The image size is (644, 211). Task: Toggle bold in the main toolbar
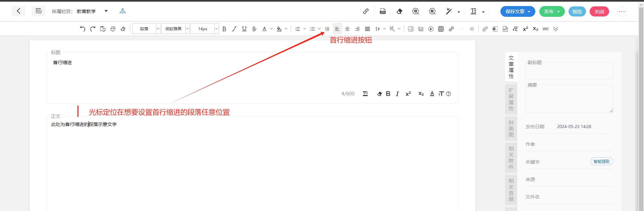coord(224,29)
